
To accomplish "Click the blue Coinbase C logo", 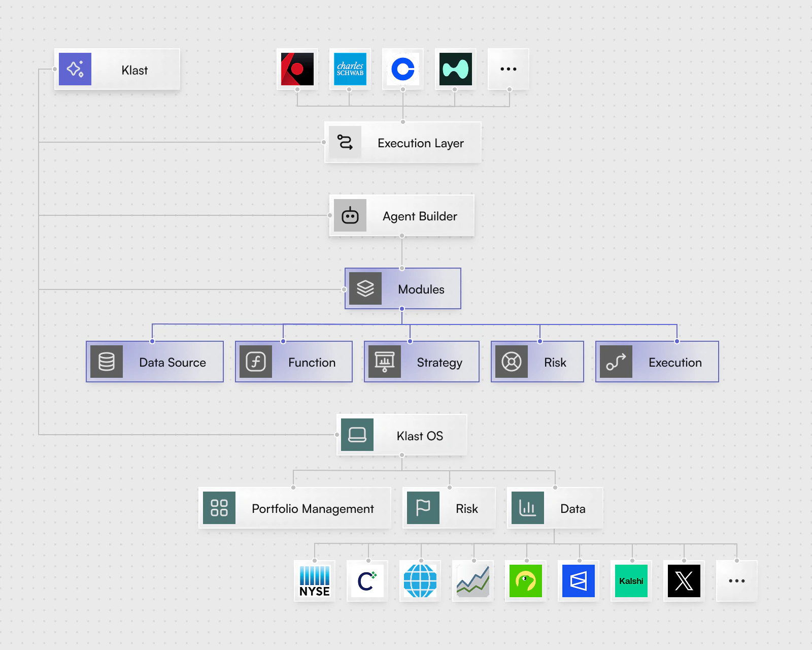I will [x=403, y=69].
